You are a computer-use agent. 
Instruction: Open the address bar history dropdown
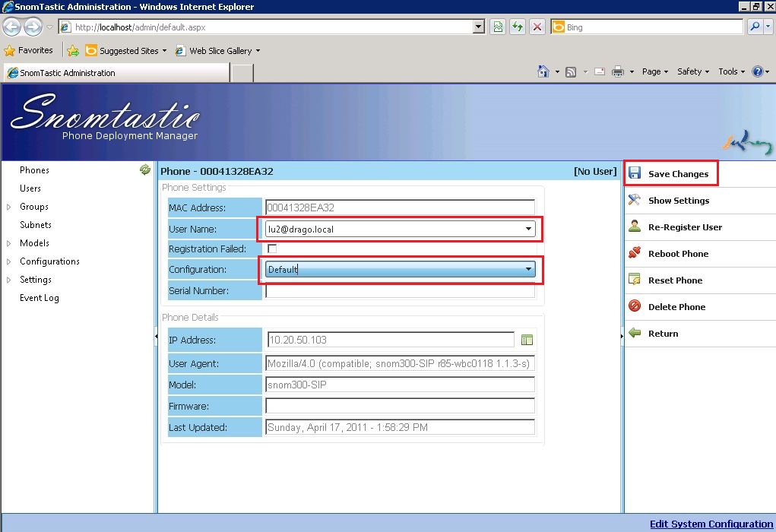pos(479,26)
